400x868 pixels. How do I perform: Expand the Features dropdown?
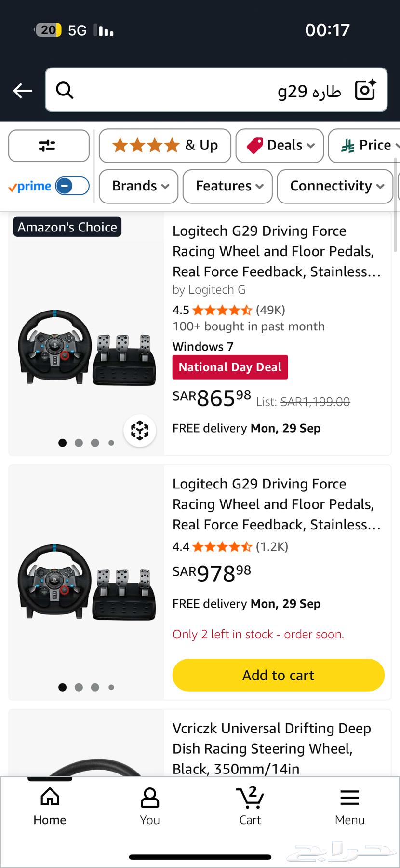[228, 186]
